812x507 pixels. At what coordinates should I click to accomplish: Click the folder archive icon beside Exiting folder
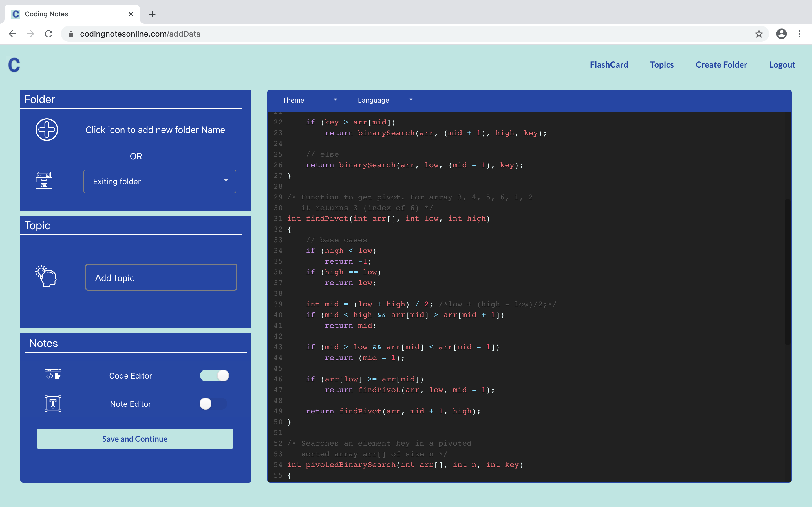click(44, 180)
